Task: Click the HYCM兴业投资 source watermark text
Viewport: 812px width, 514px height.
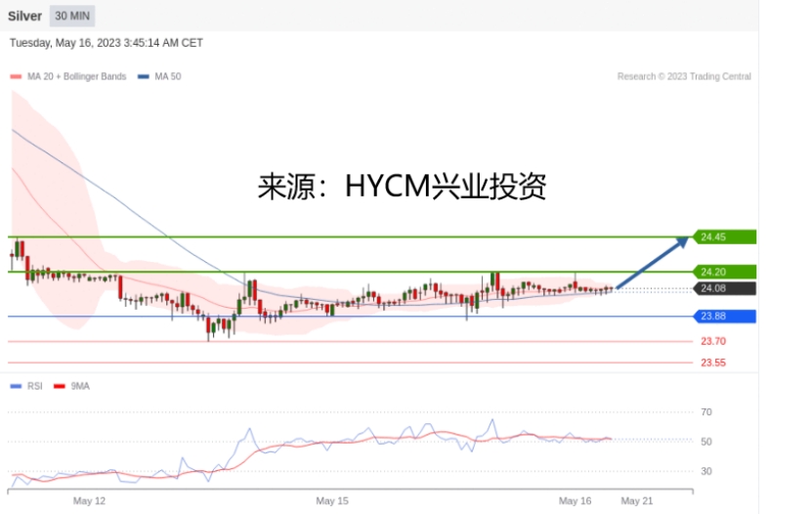Action: [x=401, y=186]
